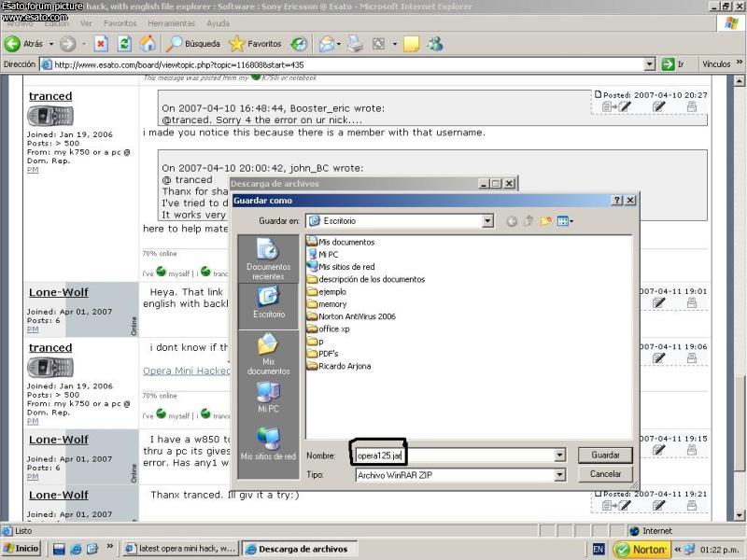Select Mis documentos in the places bar
Viewport: 747px width, 560px height.
pyautogui.click(x=268, y=355)
